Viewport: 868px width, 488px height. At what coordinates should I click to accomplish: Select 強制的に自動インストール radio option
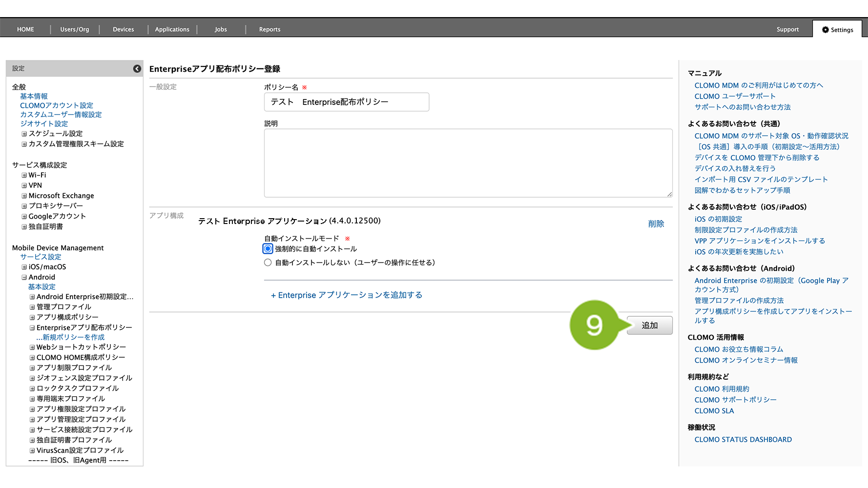click(x=268, y=249)
